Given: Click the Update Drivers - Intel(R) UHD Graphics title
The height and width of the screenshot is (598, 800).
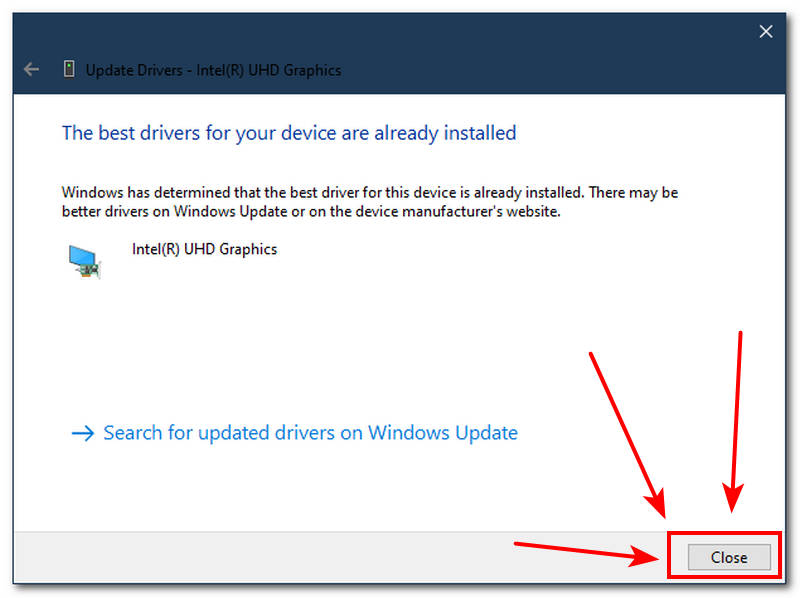Looking at the screenshot, I should click(x=213, y=70).
